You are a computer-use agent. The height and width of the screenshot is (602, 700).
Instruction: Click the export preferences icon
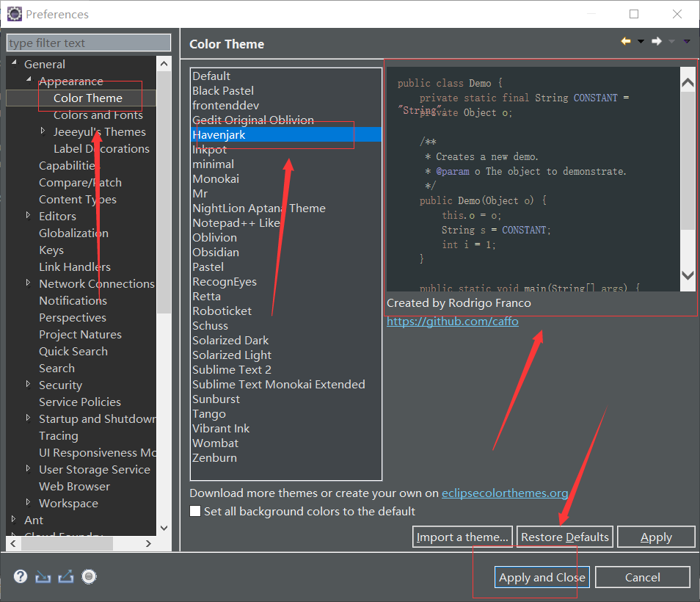[65, 577]
